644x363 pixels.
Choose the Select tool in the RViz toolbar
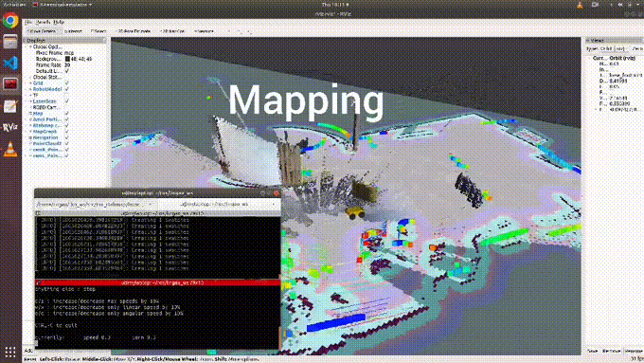(x=98, y=31)
